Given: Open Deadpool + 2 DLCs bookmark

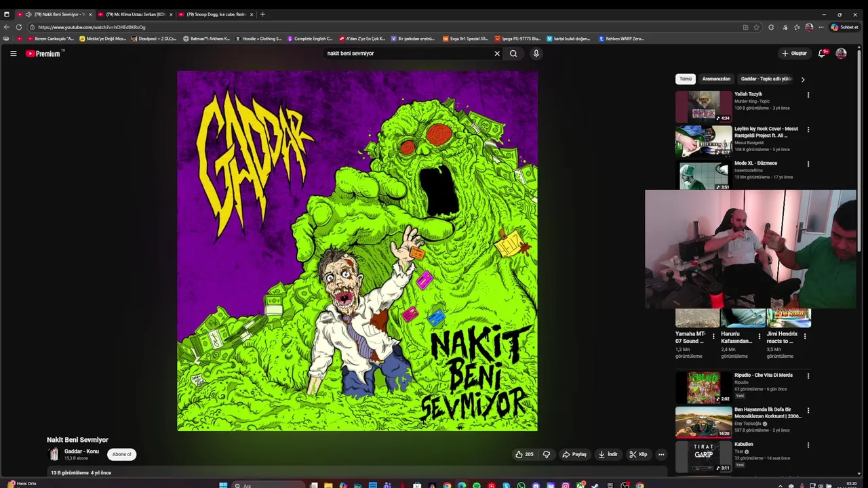Looking at the screenshot, I should click(x=154, y=39).
